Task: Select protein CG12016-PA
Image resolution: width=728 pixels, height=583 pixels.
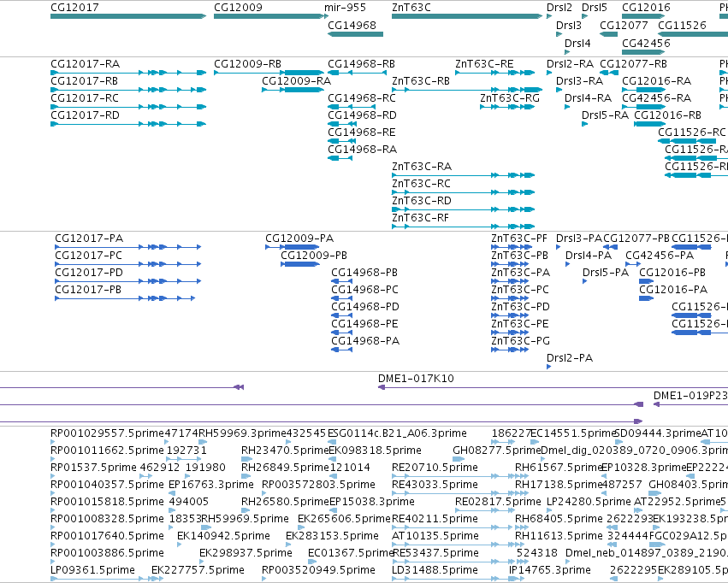Action: pyautogui.click(x=673, y=290)
